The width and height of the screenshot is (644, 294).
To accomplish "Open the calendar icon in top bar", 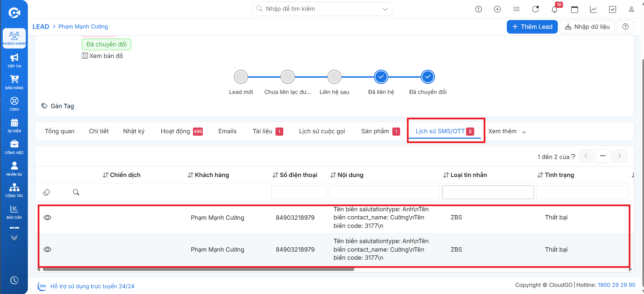I will (575, 9).
